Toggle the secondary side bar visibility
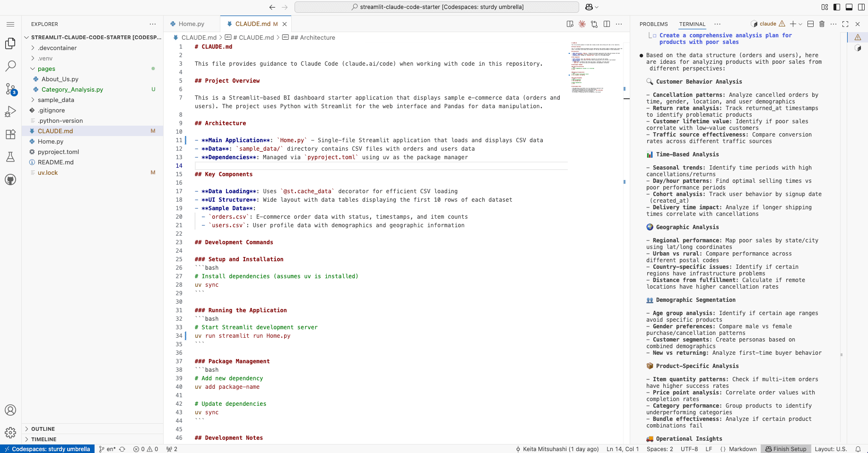868x453 pixels. click(861, 7)
